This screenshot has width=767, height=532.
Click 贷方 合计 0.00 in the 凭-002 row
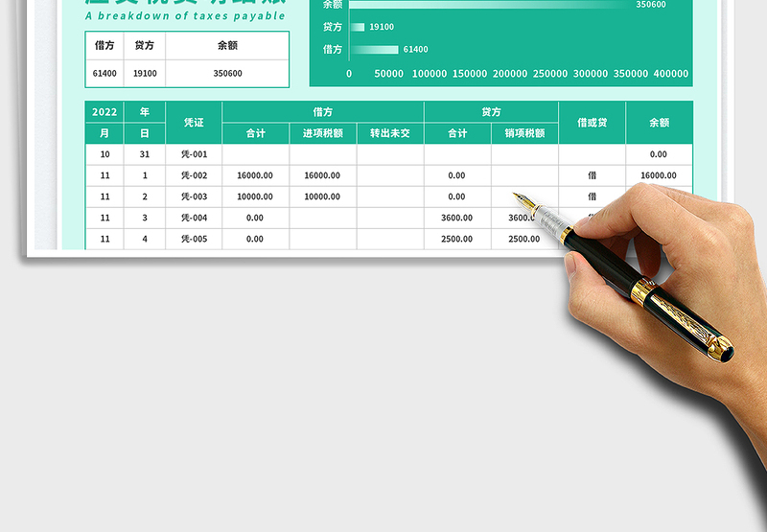coord(457,175)
